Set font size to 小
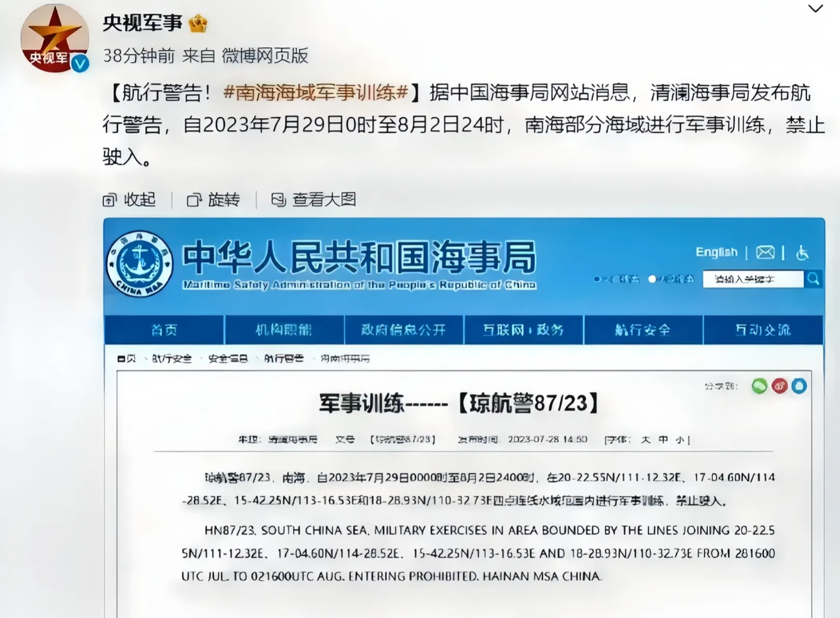 point(680,440)
